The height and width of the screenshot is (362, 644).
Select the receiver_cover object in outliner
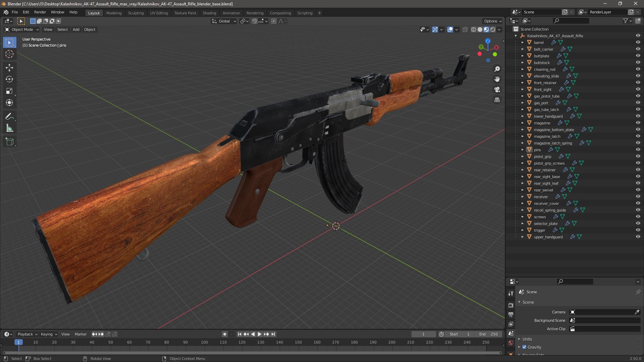point(546,203)
